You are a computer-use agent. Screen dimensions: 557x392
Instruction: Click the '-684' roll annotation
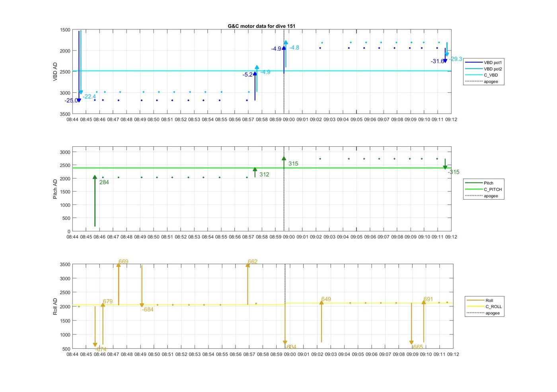[x=148, y=310]
